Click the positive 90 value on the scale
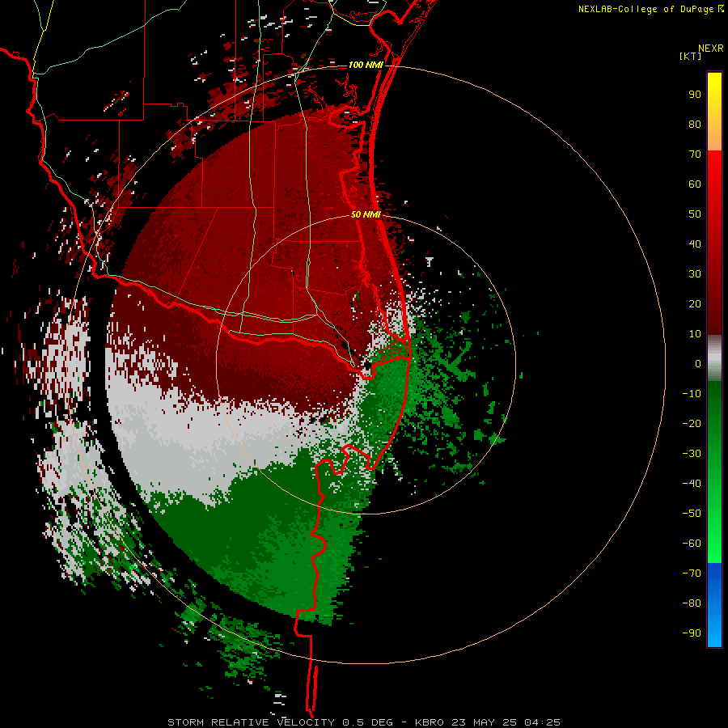Screen dimensions: 728x728 pyautogui.click(x=695, y=95)
